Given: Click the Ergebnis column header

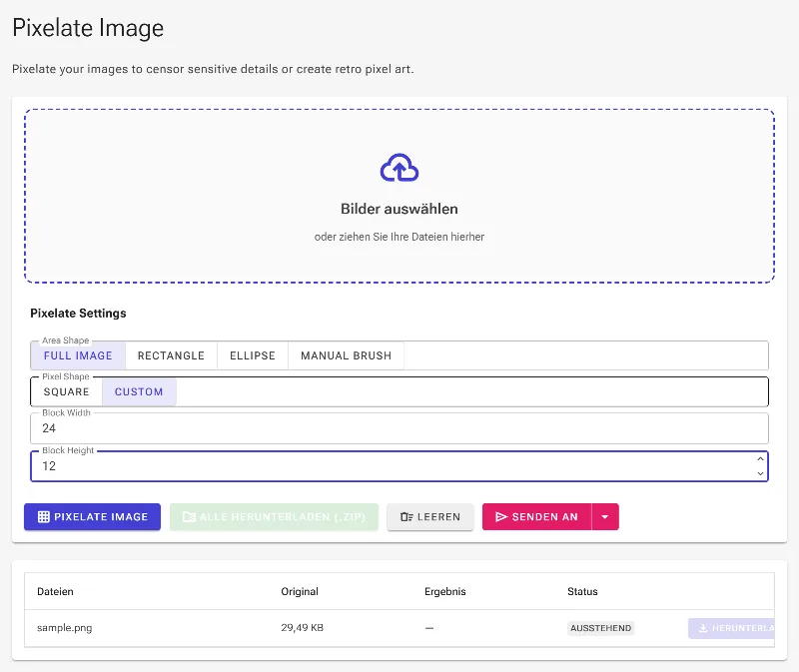Looking at the screenshot, I should [445, 591].
